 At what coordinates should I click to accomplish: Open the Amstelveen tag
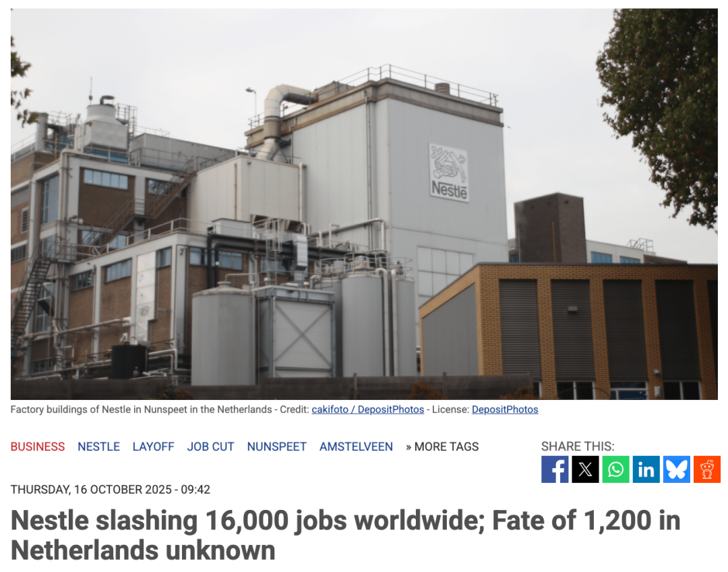click(x=356, y=447)
